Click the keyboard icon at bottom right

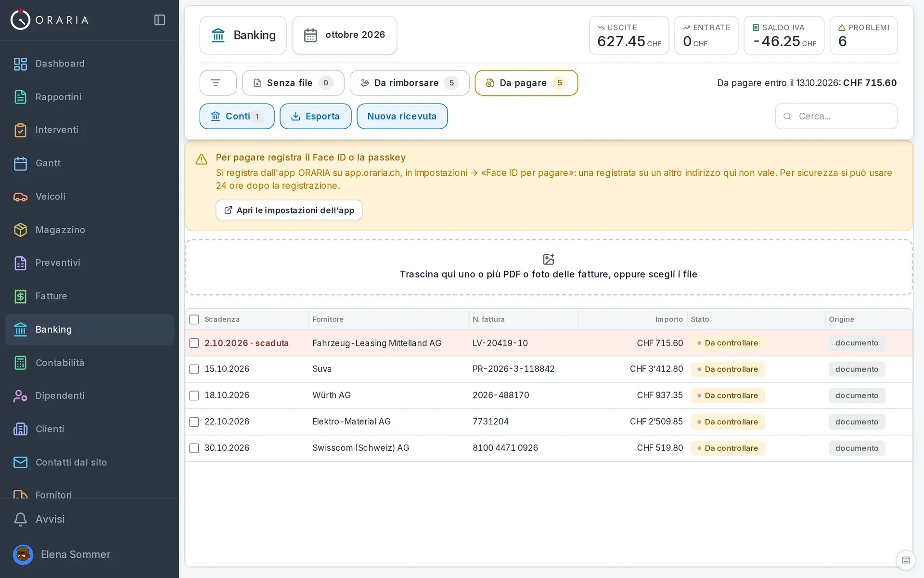pyautogui.click(x=906, y=560)
